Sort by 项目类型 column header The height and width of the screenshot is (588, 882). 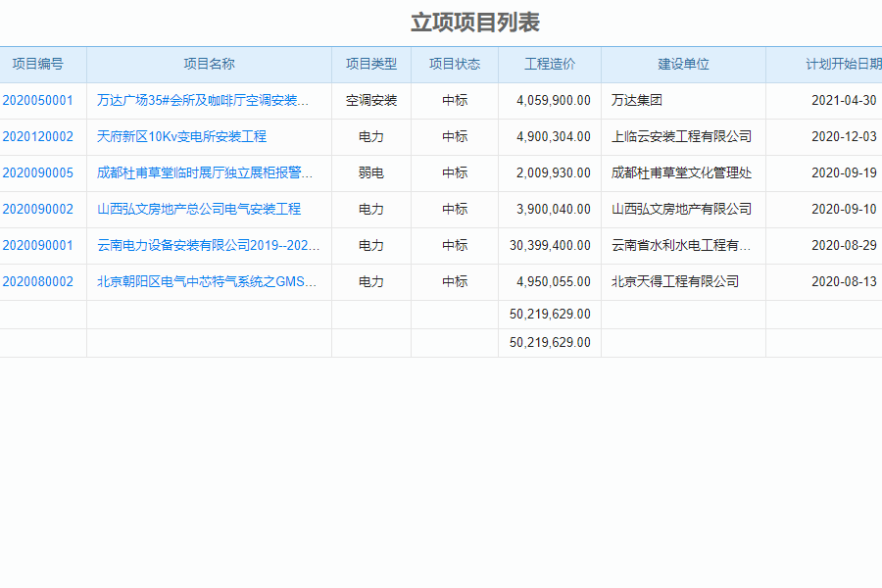371,64
